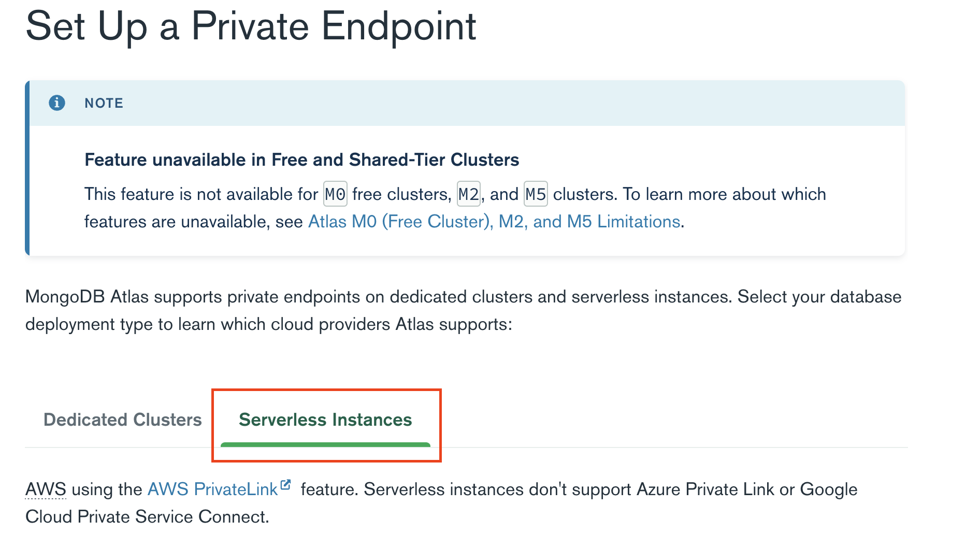Click the M5 code label in the note
Viewport: 980px width, 549px height.
pos(536,194)
